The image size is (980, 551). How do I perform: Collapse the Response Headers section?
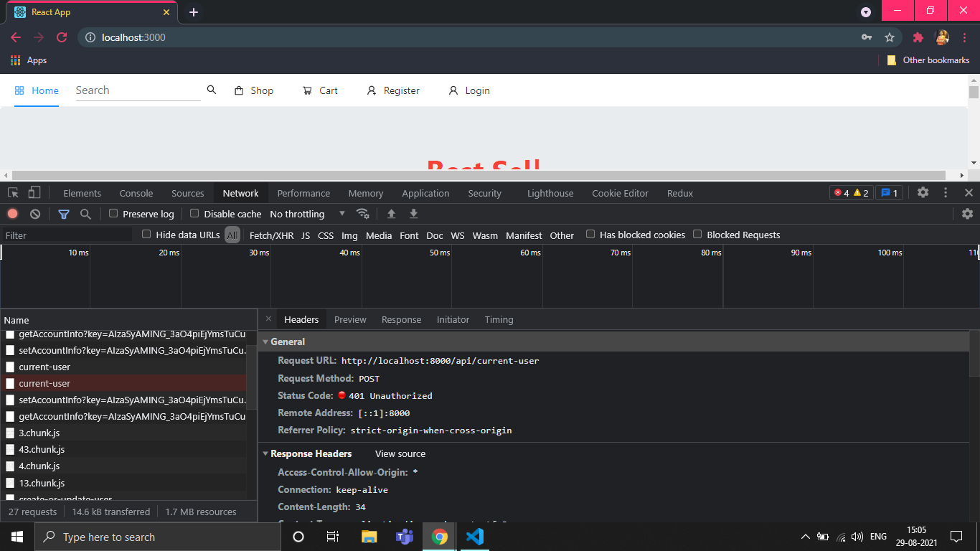265,454
